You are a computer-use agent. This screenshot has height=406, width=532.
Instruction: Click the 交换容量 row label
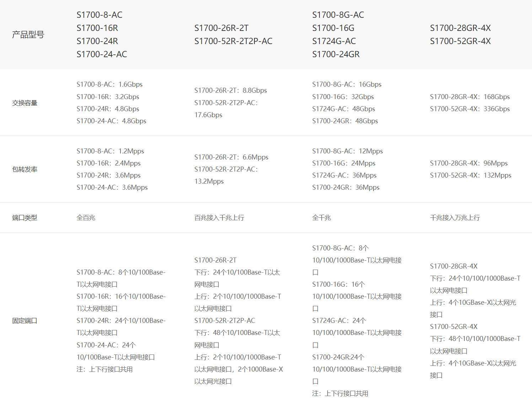[25, 103]
